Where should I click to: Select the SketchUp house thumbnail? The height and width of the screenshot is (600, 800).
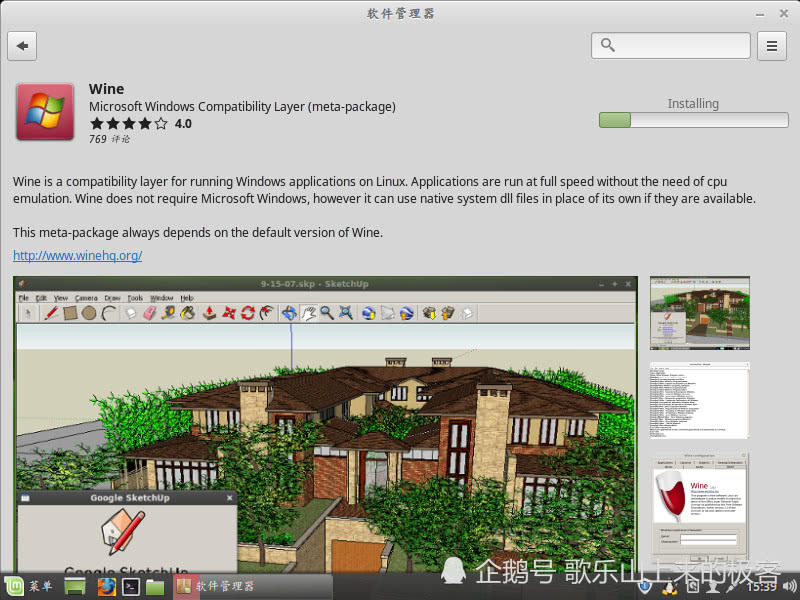[x=699, y=313]
